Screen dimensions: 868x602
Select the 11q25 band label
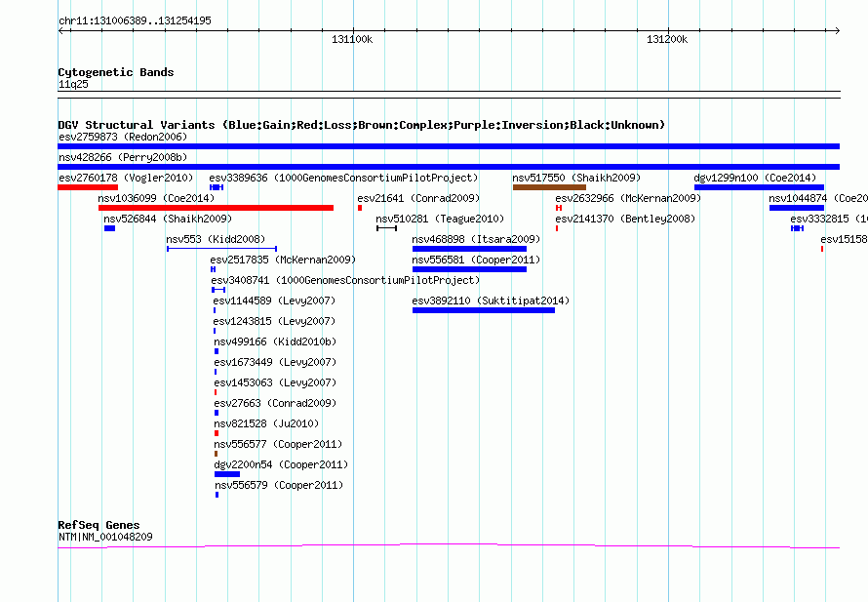[x=73, y=84]
